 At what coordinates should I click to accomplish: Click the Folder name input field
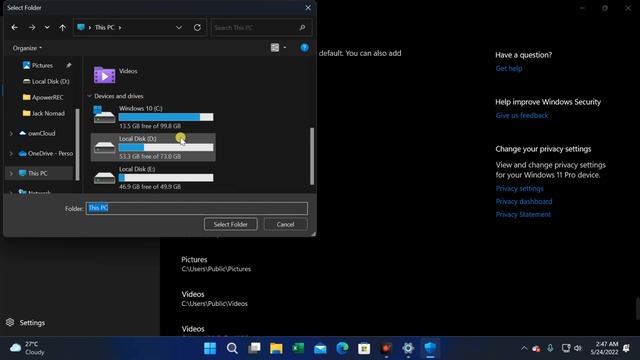pos(197,208)
